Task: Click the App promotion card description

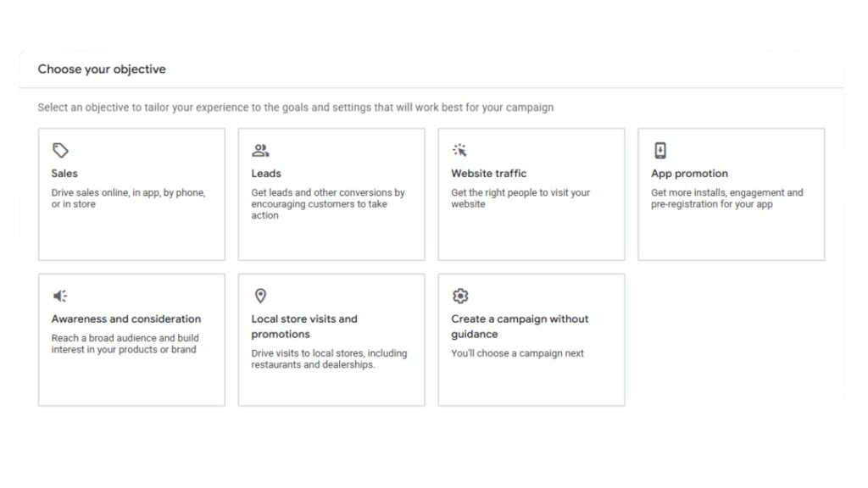Action: [726, 198]
